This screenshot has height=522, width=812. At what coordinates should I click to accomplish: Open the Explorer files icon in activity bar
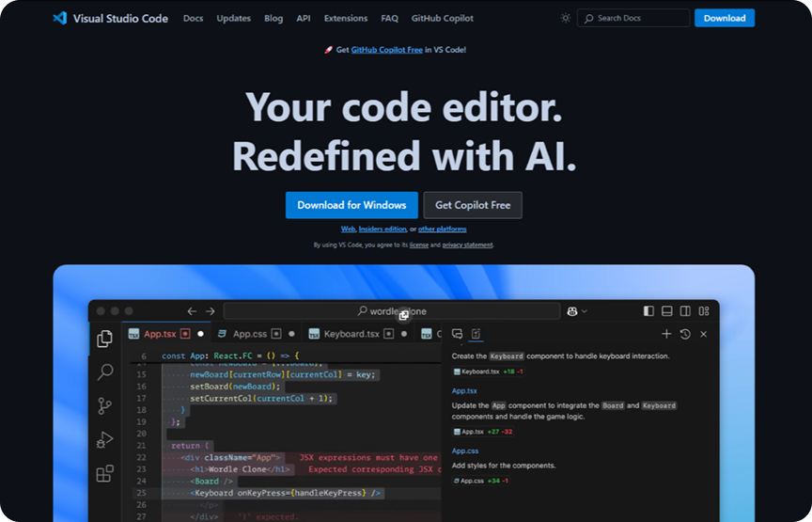(104, 339)
